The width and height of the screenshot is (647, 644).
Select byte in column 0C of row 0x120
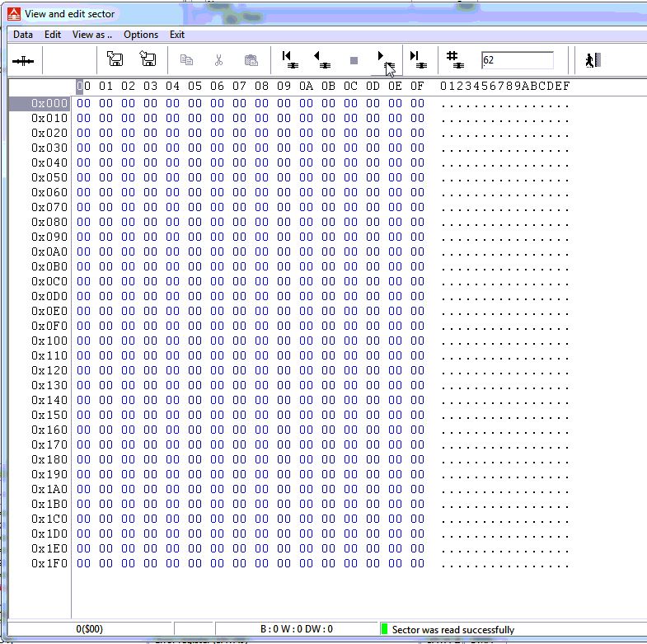(x=351, y=371)
